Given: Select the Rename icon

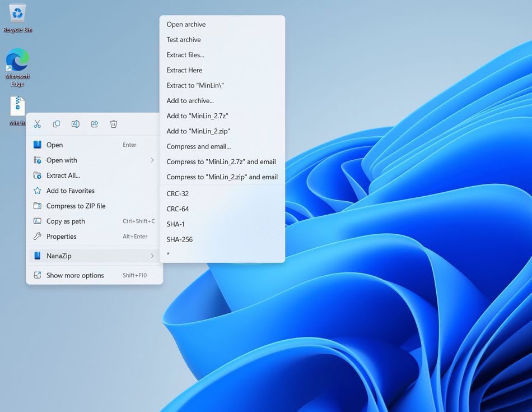Looking at the screenshot, I should 76,123.
